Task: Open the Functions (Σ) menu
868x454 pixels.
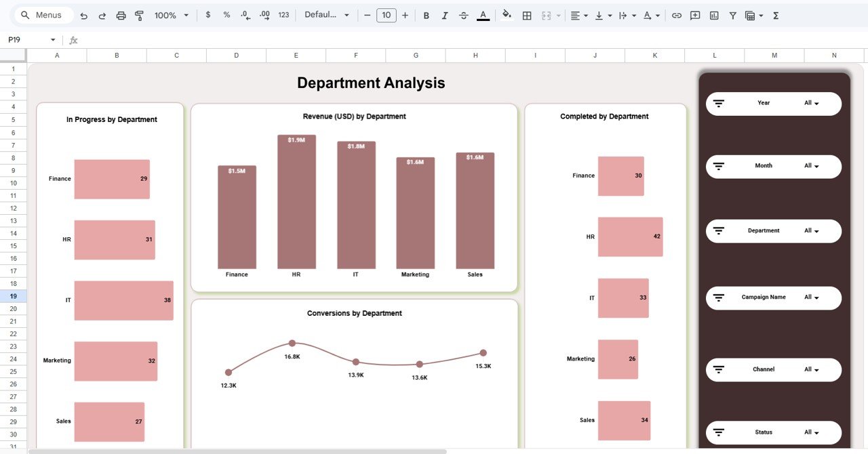Action: pos(774,14)
